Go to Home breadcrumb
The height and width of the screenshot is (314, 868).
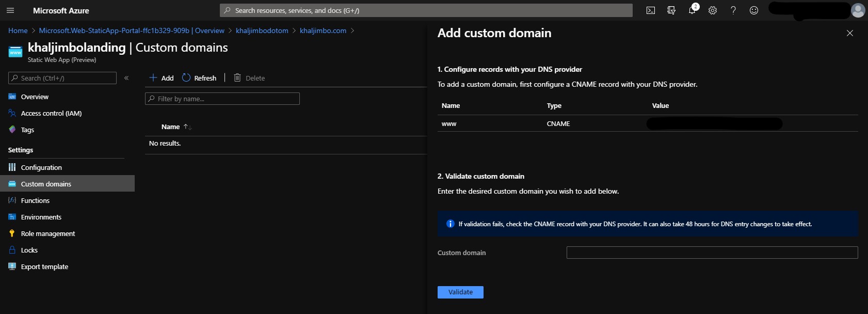coord(18,30)
